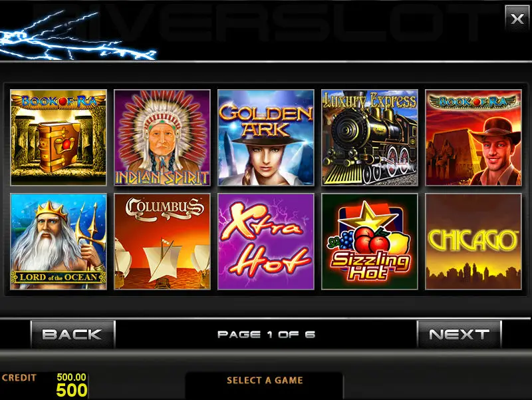Open the Columbus ships game tile
The image size is (532, 400).
[x=162, y=242]
